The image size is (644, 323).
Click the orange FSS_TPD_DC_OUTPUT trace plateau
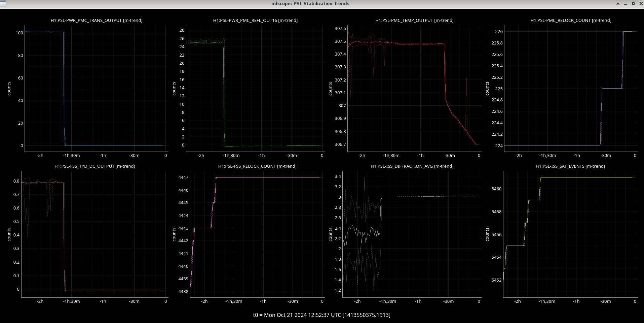(x=42, y=183)
